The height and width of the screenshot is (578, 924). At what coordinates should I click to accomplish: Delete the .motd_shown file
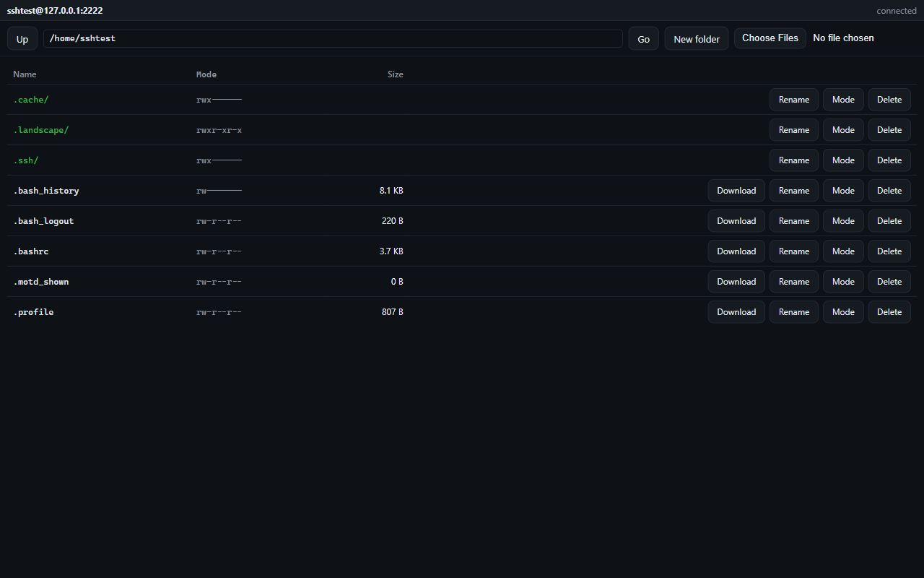(x=889, y=282)
